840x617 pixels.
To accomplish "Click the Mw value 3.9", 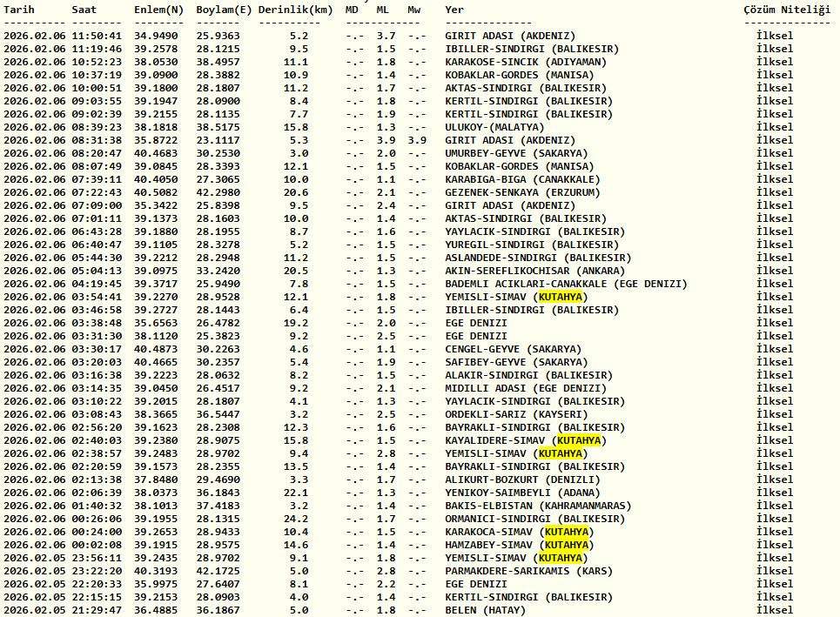I will [417, 140].
